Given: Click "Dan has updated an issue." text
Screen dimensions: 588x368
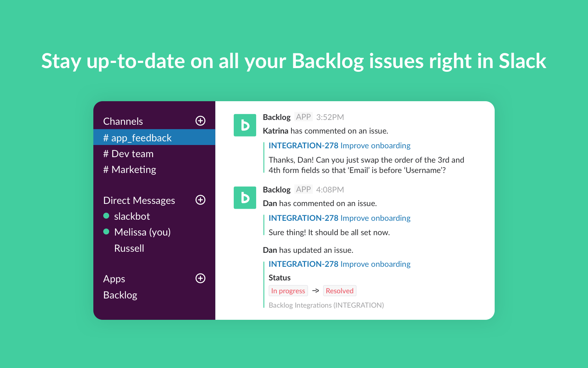Looking at the screenshot, I should [308, 250].
